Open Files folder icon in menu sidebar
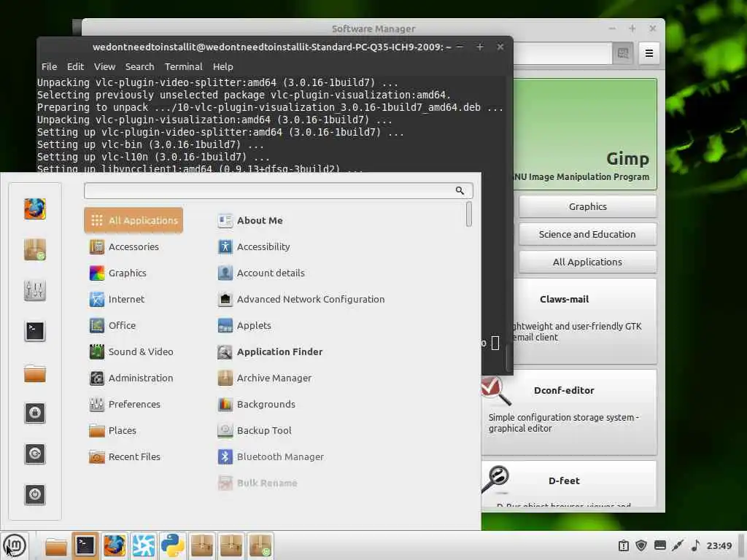This screenshot has width=747, height=560. click(x=35, y=373)
